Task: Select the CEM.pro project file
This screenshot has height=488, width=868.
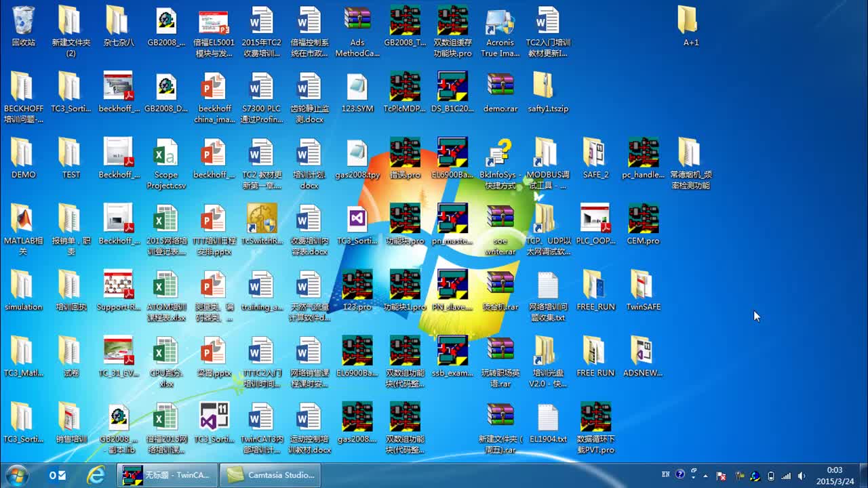Action: click(643, 225)
